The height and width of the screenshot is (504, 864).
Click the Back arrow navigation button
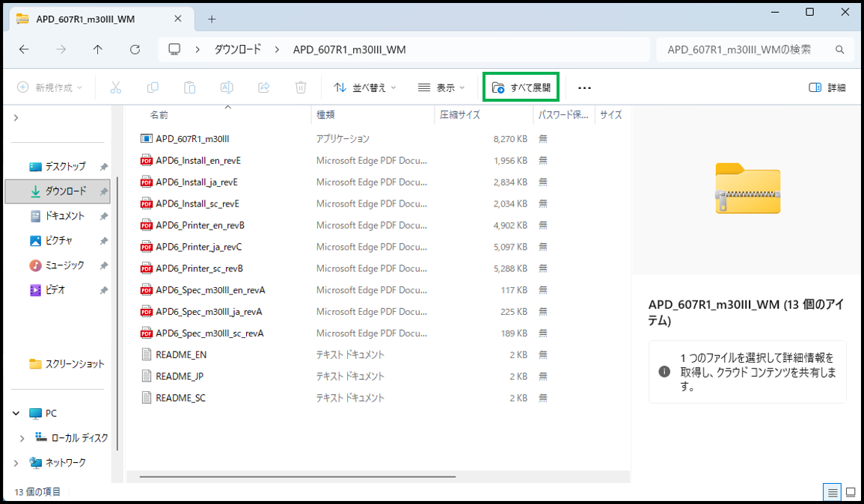tap(24, 50)
